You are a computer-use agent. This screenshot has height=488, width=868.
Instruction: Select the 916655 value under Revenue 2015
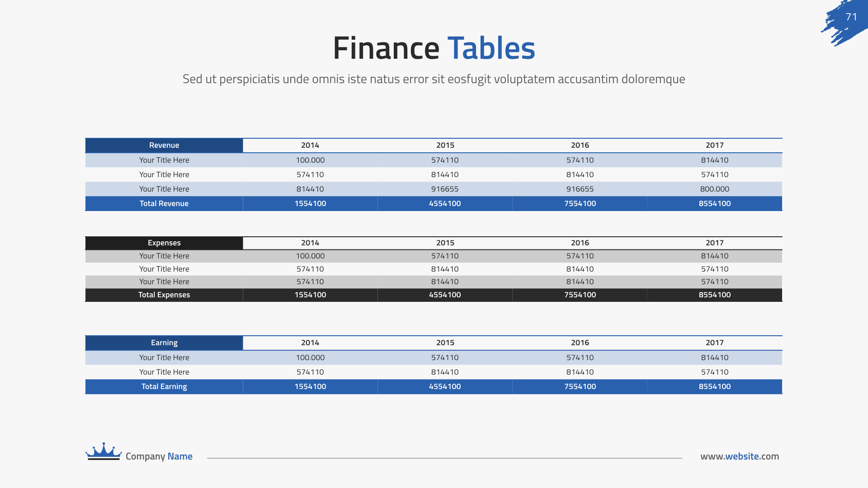445,189
